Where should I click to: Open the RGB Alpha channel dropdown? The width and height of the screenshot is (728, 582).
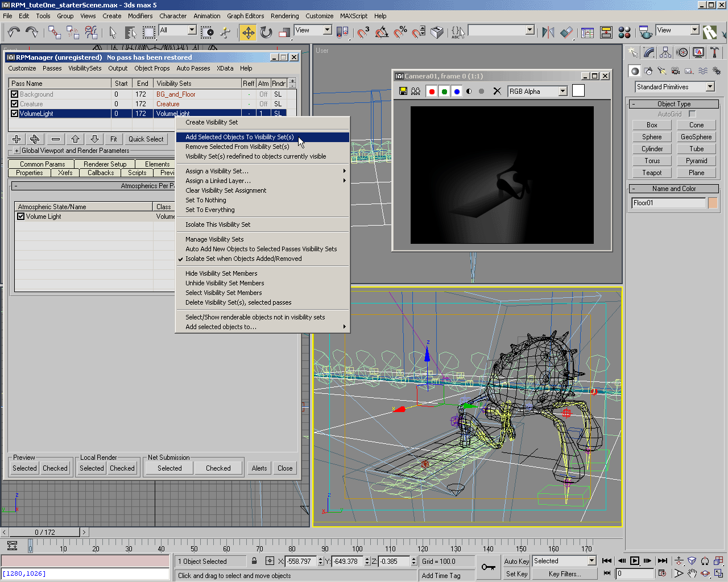(x=537, y=91)
